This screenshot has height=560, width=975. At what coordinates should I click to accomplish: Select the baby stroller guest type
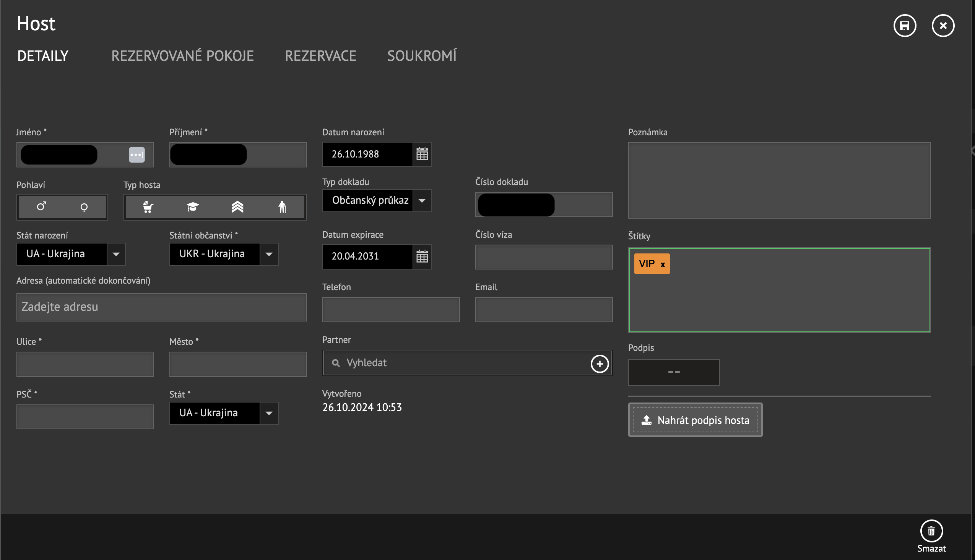click(x=148, y=207)
